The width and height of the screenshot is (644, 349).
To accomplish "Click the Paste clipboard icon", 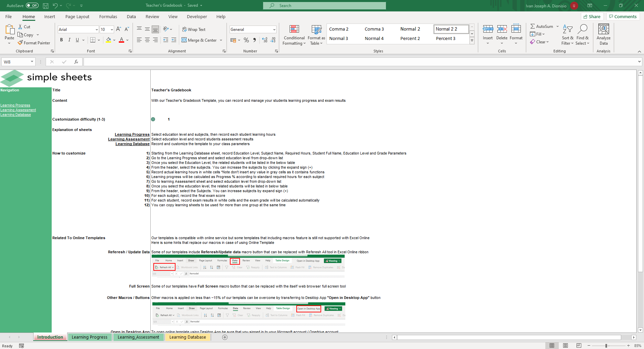I will pyautogui.click(x=9, y=30).
